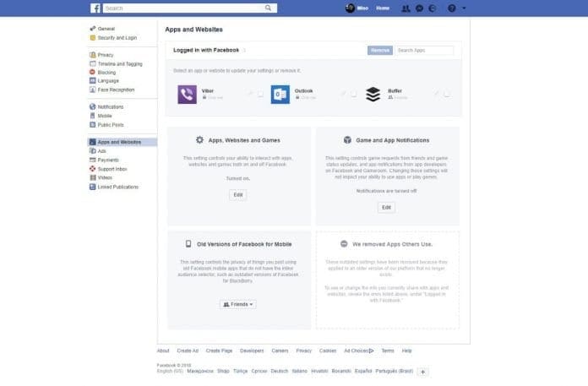
Task: Go to Home in the top bar
Action: click(383, 8)
